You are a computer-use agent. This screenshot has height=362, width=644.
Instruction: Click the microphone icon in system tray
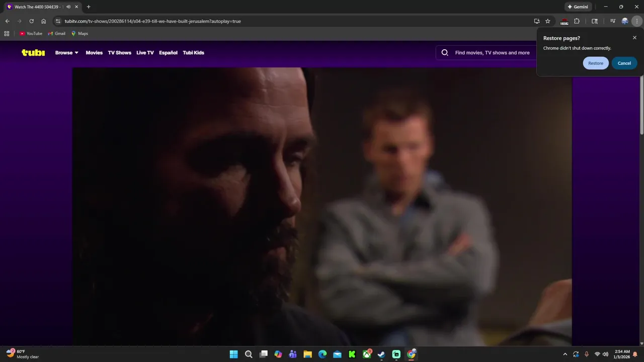pyautogui.click(x=587, y=354)
